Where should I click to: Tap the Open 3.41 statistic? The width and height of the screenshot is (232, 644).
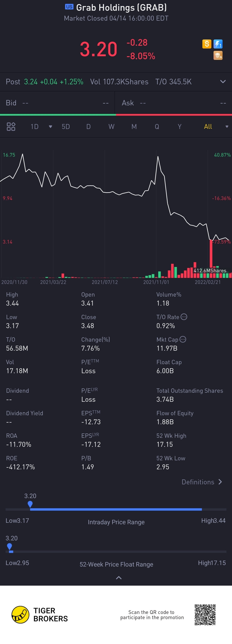(88, 299)
